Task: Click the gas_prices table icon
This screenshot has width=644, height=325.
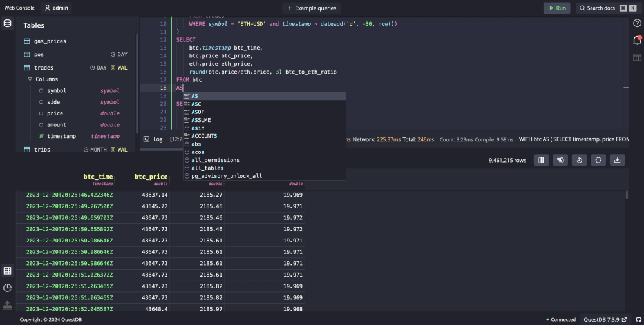Action: click(26, 41)
